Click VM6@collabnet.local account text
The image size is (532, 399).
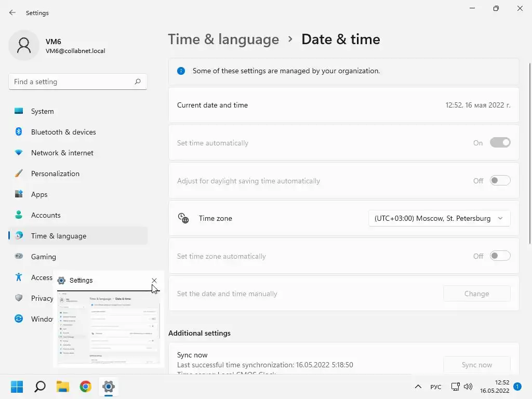click(75, 51)
